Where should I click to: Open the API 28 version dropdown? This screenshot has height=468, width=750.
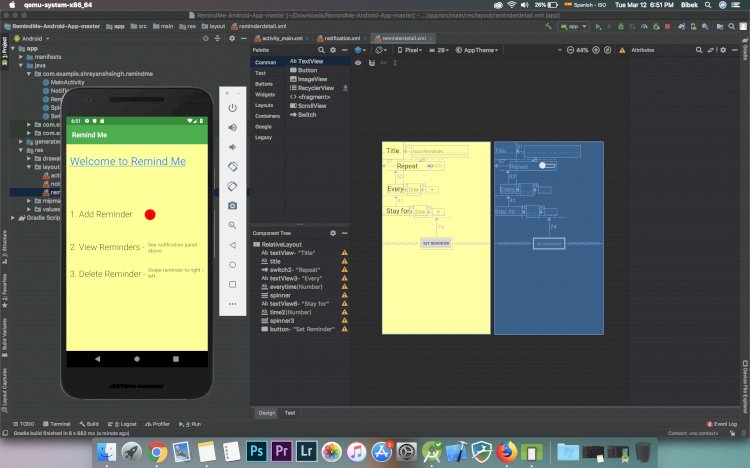coord(438,50)
